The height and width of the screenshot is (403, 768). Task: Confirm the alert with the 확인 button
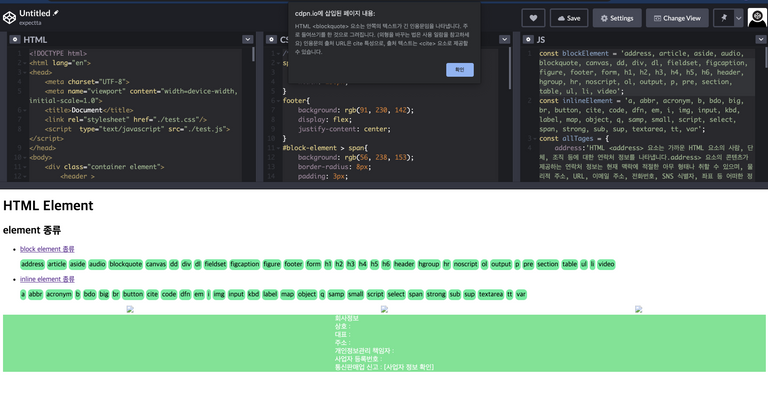point(459,70)
